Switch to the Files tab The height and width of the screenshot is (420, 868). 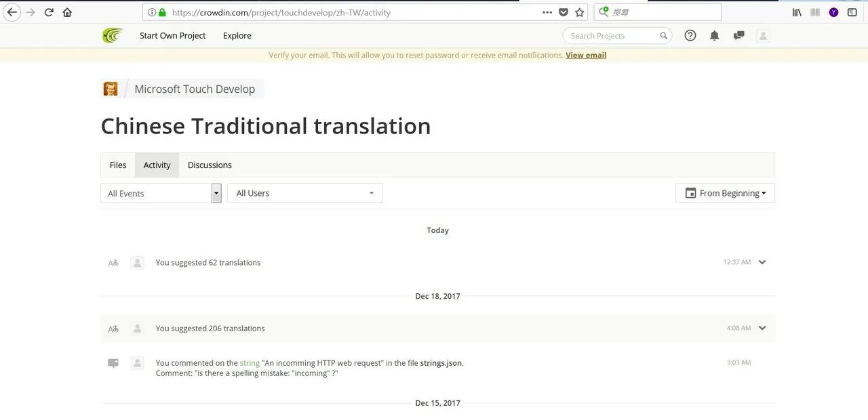click(118, 165)
